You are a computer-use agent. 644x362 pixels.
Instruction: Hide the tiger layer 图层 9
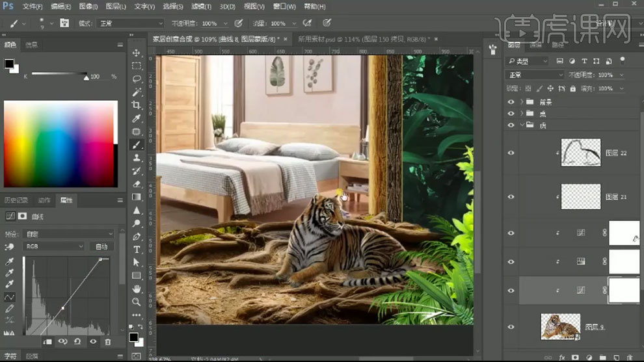[x=511, y=327]
